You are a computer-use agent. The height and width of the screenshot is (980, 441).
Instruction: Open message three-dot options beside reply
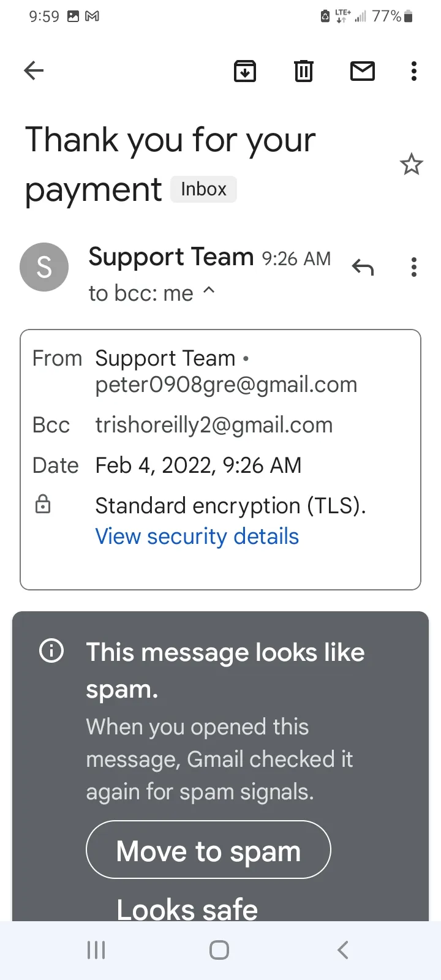(414, 267)
